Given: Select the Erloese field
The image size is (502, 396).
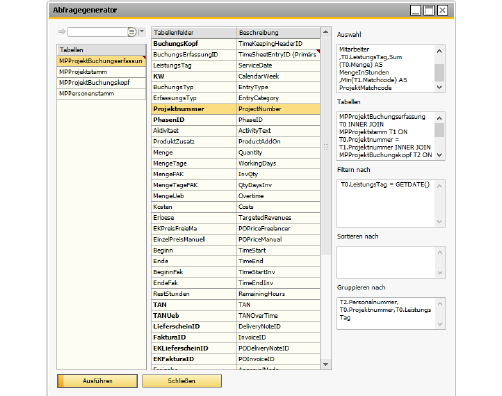Looking at the screenshot, I should (x=194, y=218).
